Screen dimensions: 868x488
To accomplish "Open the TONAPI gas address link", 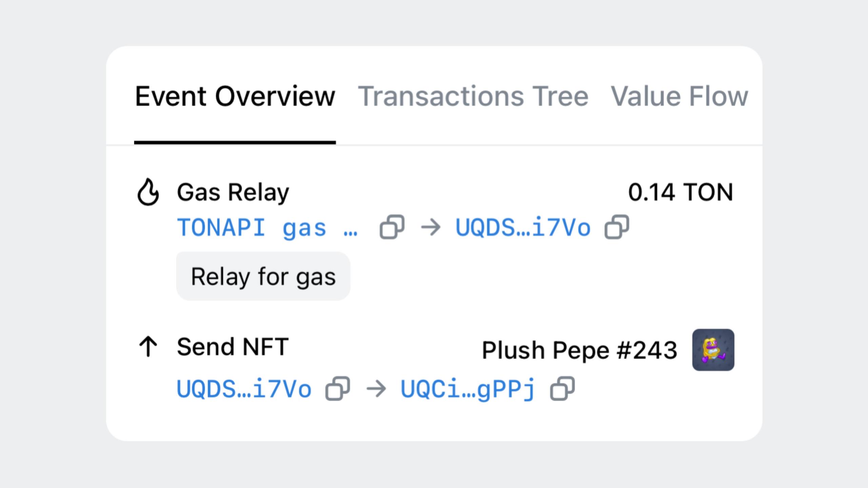I will (x=267, y=227).
